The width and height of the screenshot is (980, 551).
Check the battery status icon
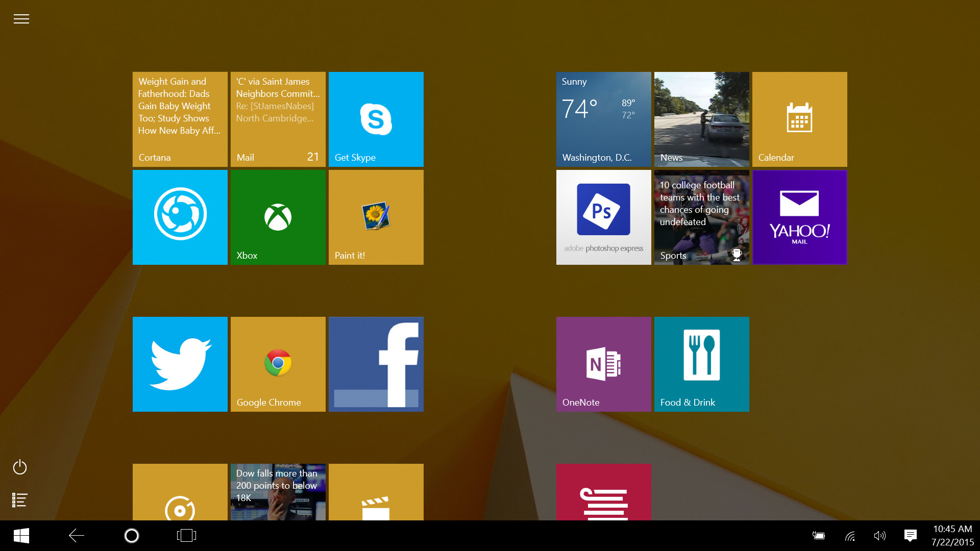pyautogui.click(x=819, y=536)
